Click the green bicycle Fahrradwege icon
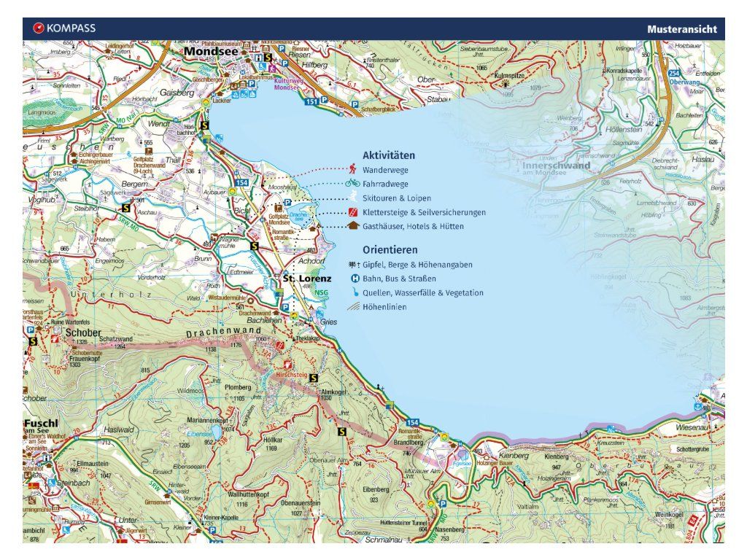 click(x=352, y=183)
